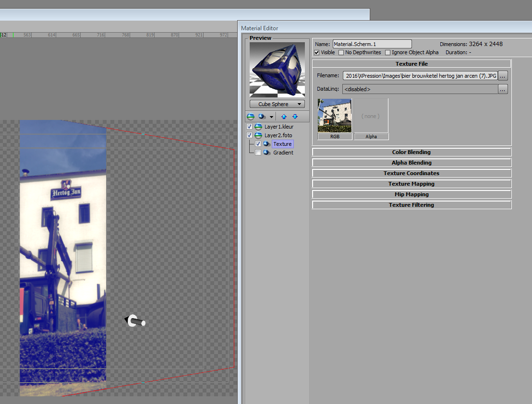Enable the No Depthwrites checkbox

341,52
